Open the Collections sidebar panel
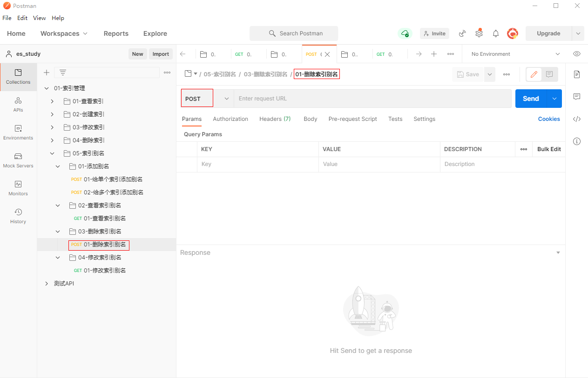The height and width of the screenshot is (378, 588). click(x=18, y=77)
